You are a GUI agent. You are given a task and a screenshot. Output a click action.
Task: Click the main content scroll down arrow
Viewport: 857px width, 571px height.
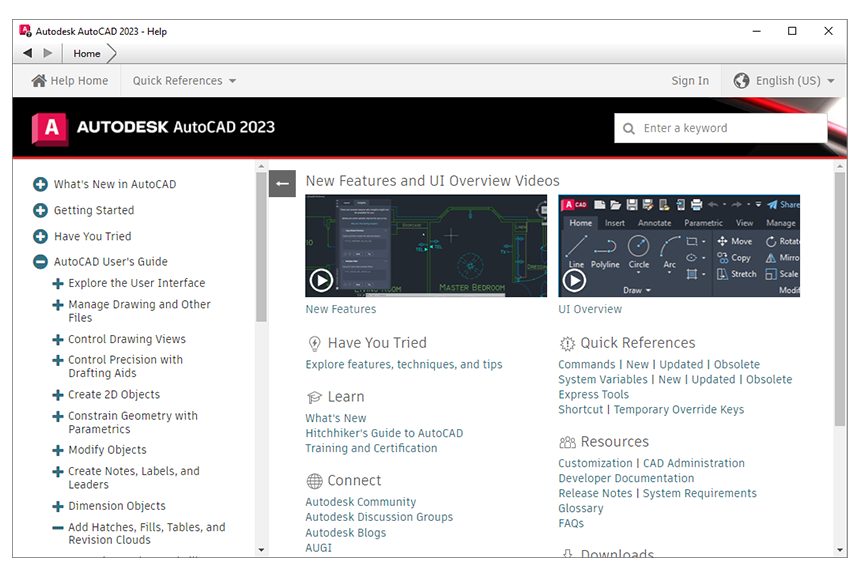[840, 550]
